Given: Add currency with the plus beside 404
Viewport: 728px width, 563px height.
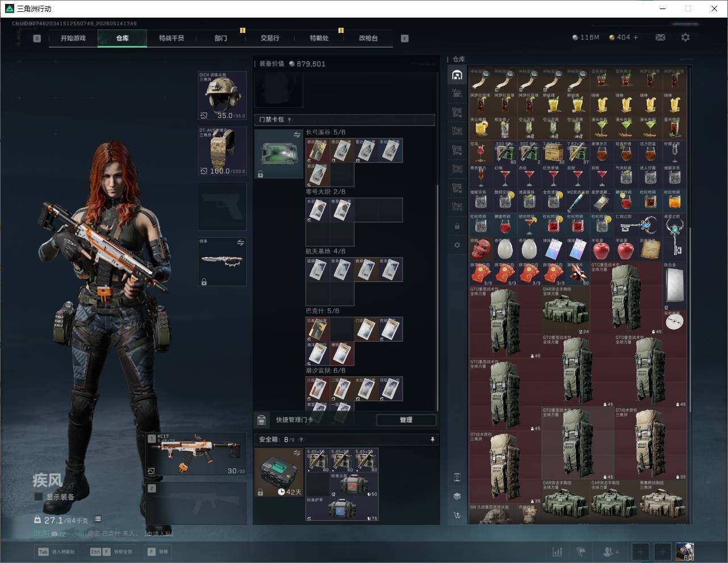Looking at the screenshot, I should pos(636,37).
